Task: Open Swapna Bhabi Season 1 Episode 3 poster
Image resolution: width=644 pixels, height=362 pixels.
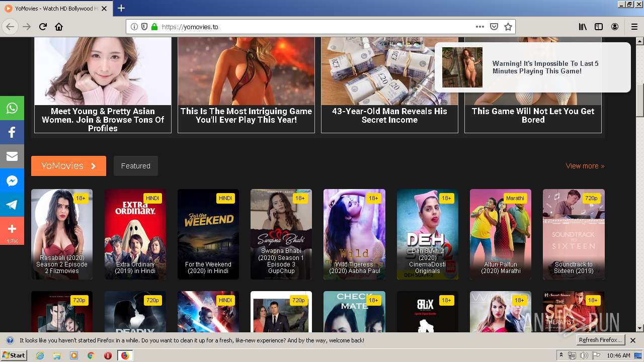Action: 281,234
